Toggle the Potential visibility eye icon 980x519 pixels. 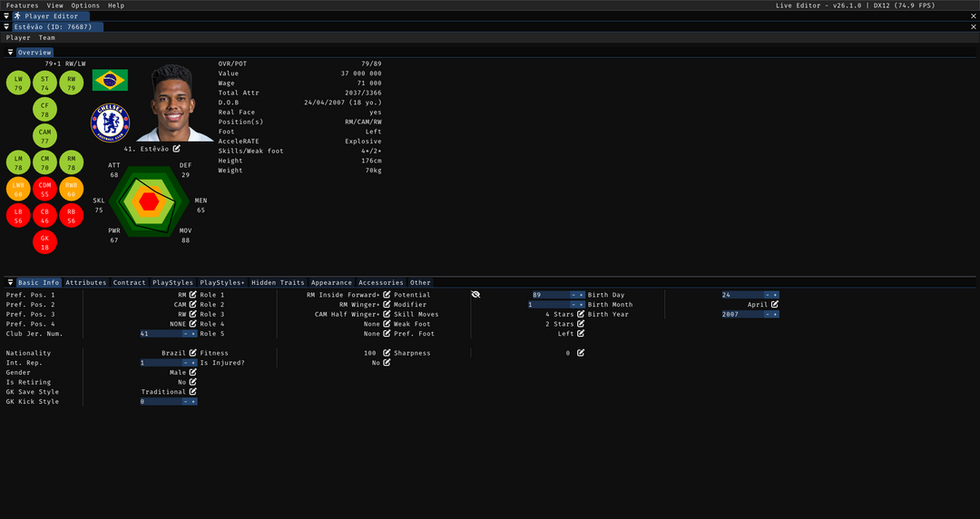coord(476,295)
